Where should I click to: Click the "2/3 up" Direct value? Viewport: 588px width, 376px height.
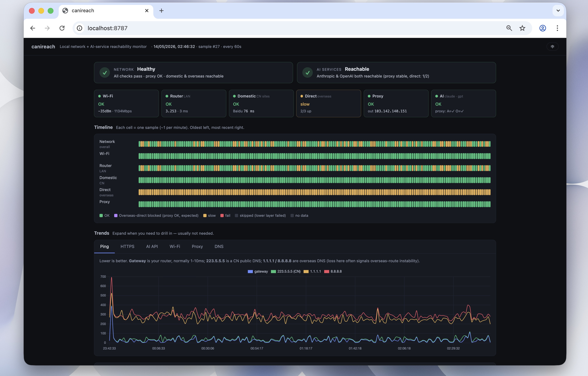click(x=306, y=111)
